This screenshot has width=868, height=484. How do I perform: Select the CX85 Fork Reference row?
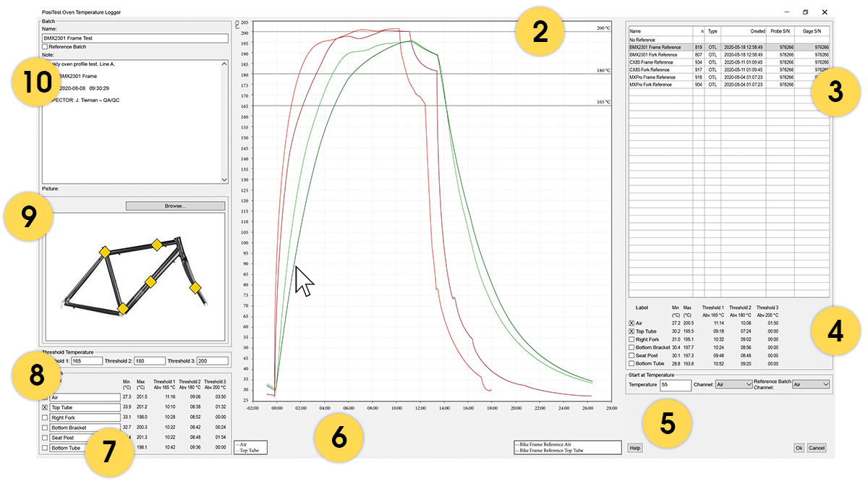pyautogui.click(x=728, y=69)
